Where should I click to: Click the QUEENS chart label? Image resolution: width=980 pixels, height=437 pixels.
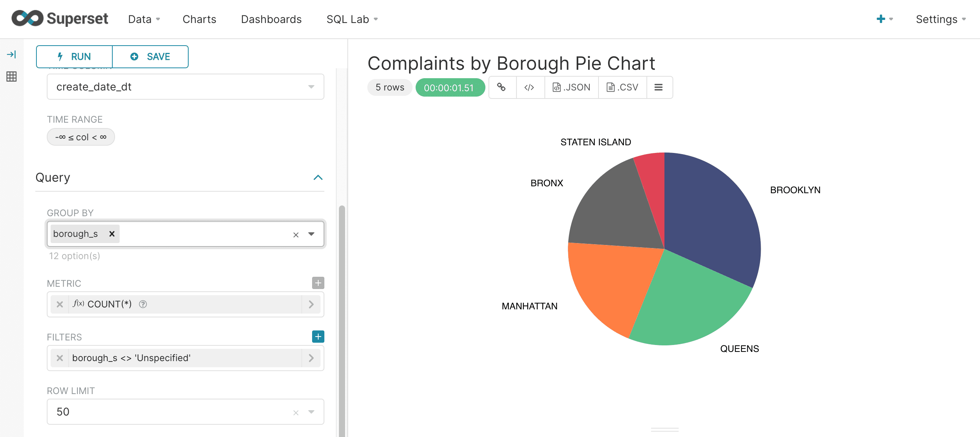point(740,349)
